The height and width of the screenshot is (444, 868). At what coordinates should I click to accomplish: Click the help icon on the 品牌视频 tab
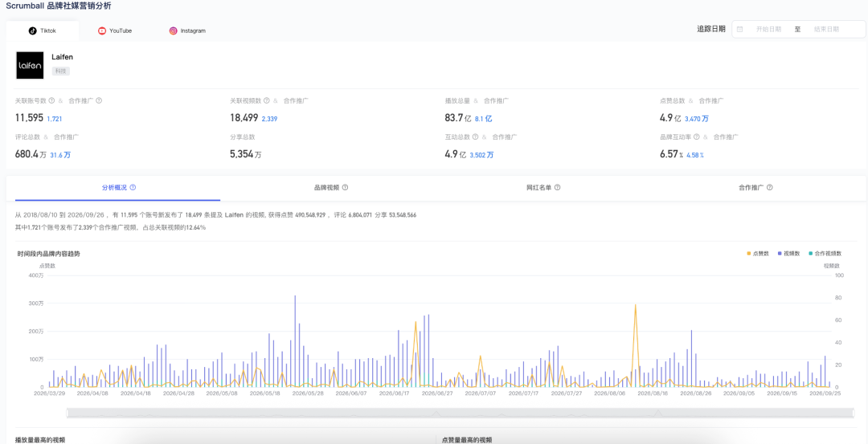pyautogui.click(x=345, y=187)
